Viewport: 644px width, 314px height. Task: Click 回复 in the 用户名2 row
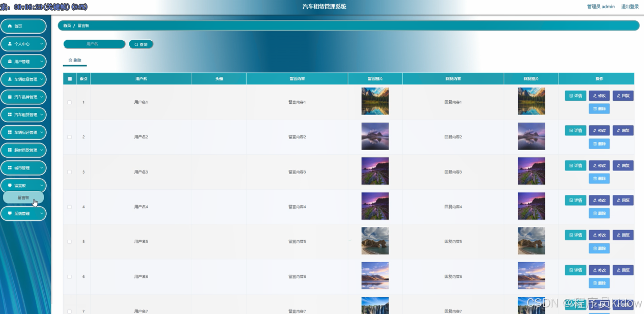click(x=623, y=131)
